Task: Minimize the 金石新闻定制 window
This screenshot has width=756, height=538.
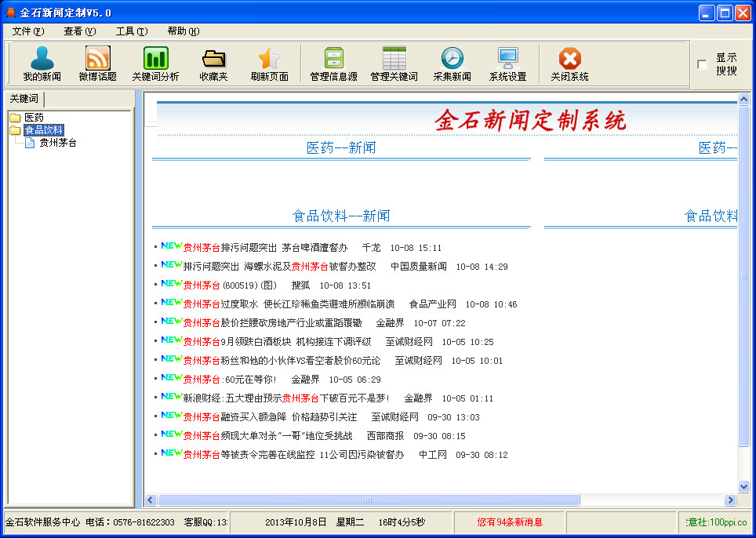Action: [707, 13]
